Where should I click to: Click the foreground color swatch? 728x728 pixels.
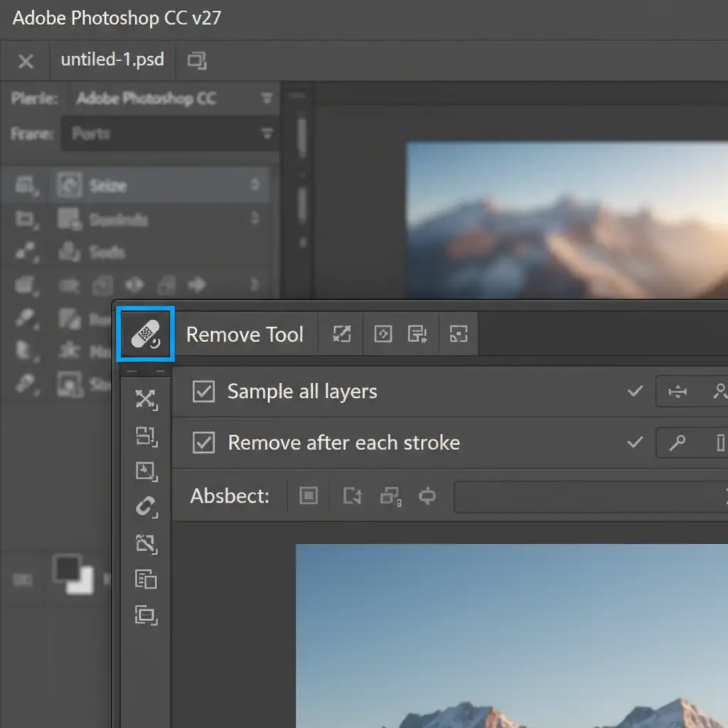tap(68, 569)
